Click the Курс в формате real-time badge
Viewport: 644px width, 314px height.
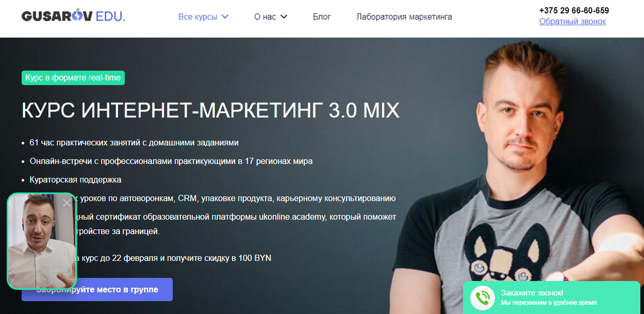point(73,78)
